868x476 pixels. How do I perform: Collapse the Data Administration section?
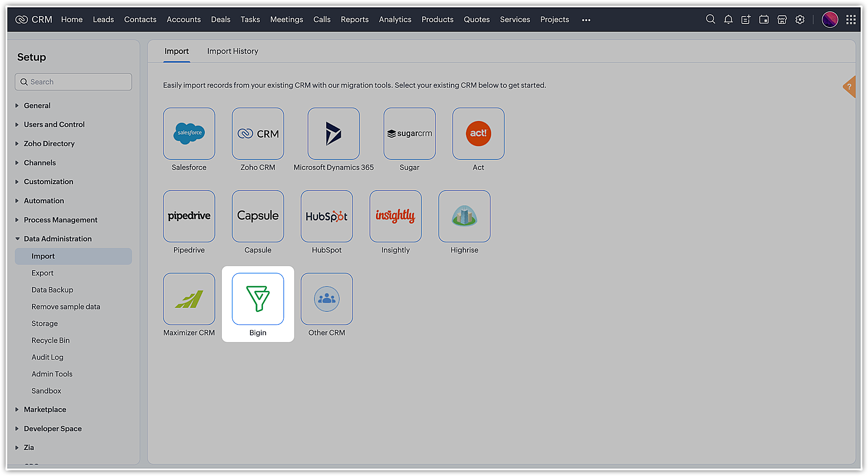pos(57,239)
